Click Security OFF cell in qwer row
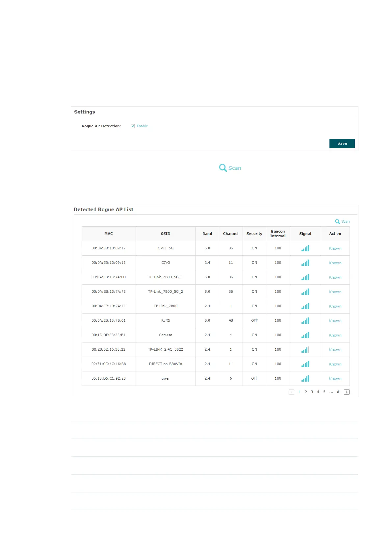Screen dimensions: 392x554 coord(254,379)
